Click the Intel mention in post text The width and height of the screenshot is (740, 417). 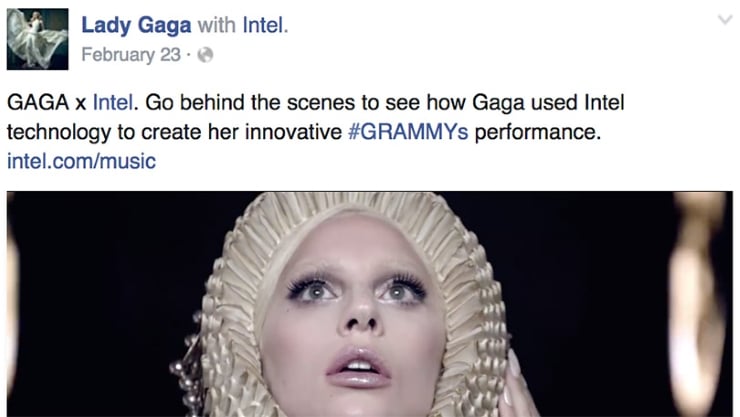pos(112,102)
